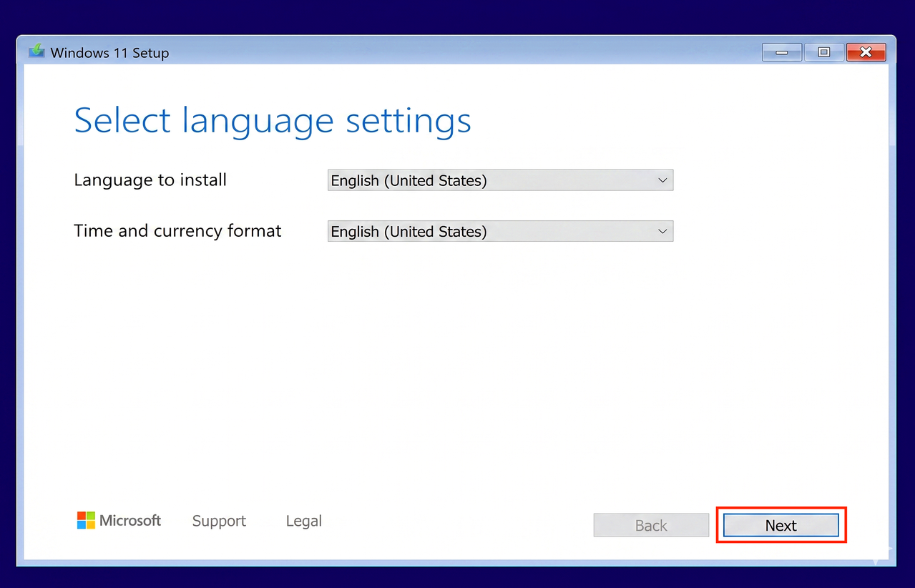Image resolution: width=915 pixels, height=588 pixels.
Task: Open the Support link
Action: coord(219,521)
